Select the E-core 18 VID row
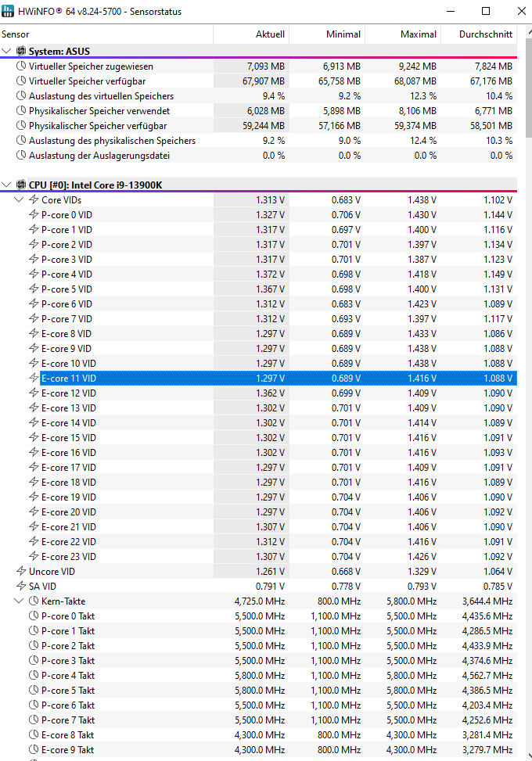 [x=258, y=482]
